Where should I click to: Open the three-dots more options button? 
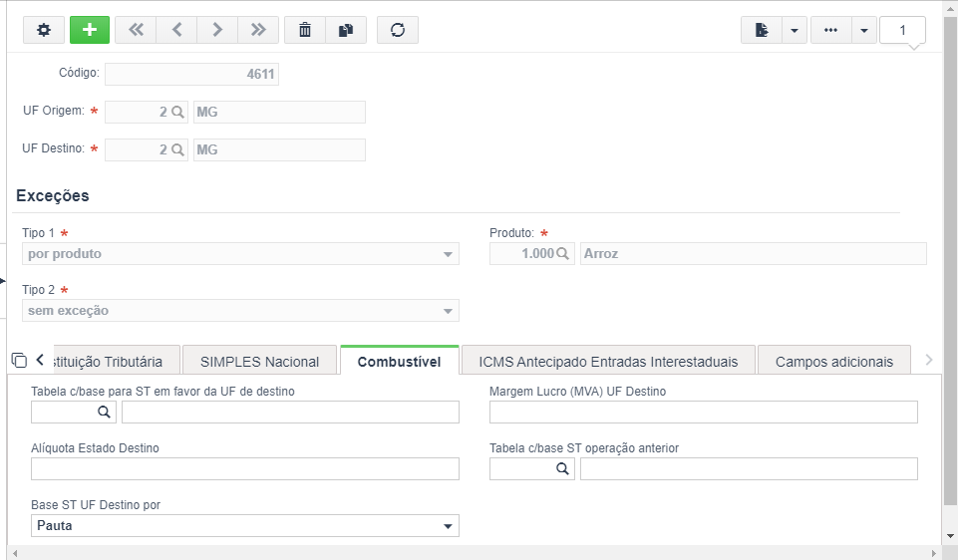(x=831, y=30)
